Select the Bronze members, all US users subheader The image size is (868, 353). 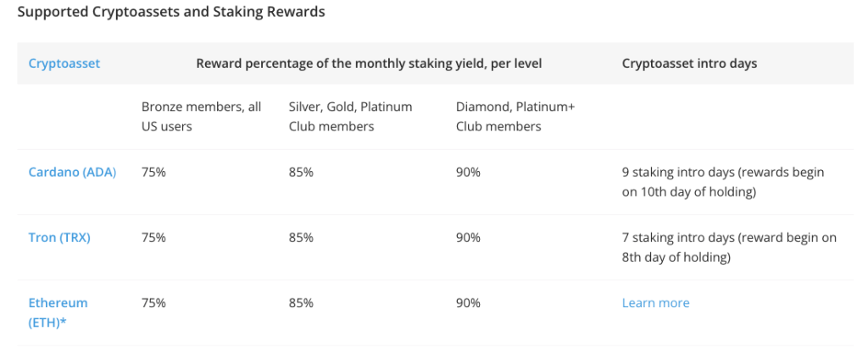pos(201,117)
